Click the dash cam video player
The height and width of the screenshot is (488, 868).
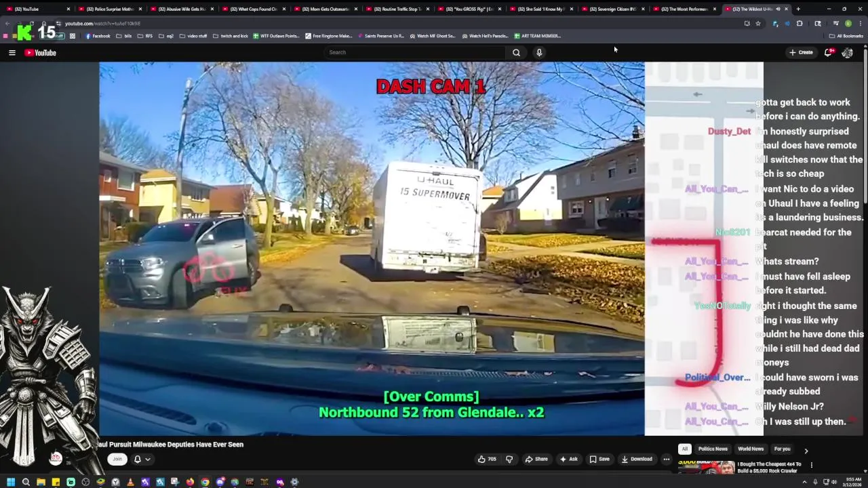431,249
